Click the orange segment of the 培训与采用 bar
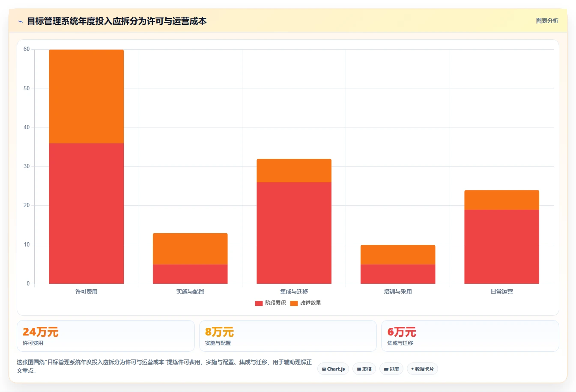 [398, 255]
